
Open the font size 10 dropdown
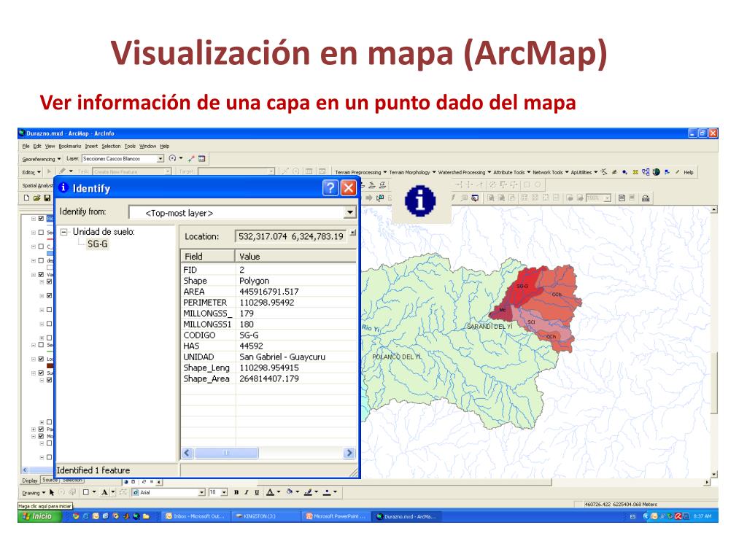click(x=224, y=492)
